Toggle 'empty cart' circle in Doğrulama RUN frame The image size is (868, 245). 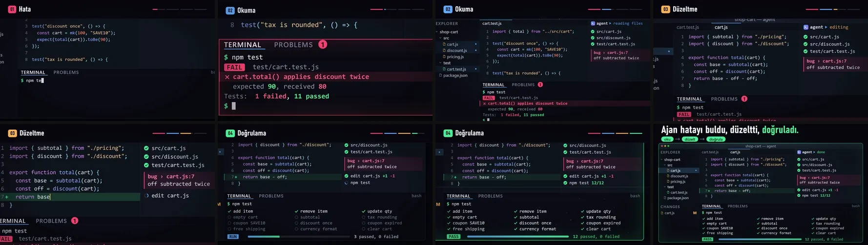click(229, 217)
